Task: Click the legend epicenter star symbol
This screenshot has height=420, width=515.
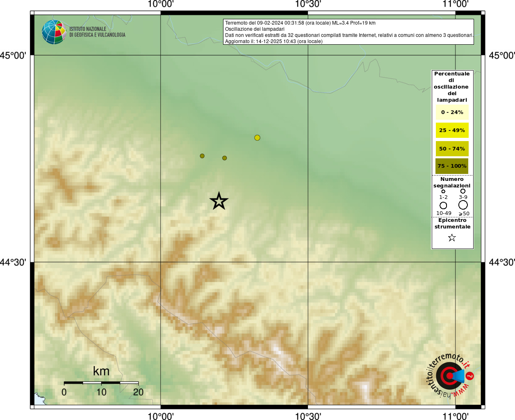Action: [x=452, y=237]
